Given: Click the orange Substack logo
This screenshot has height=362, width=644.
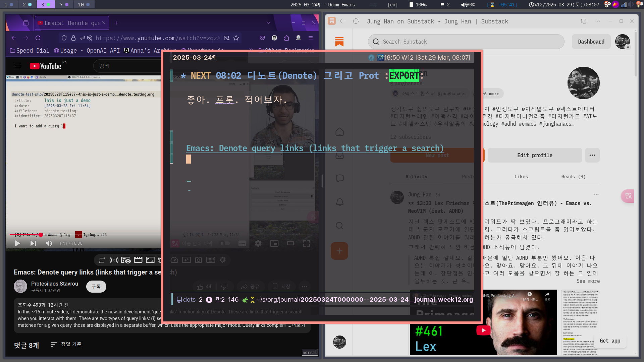Looking at the screenshot, I should click(339, 42).
